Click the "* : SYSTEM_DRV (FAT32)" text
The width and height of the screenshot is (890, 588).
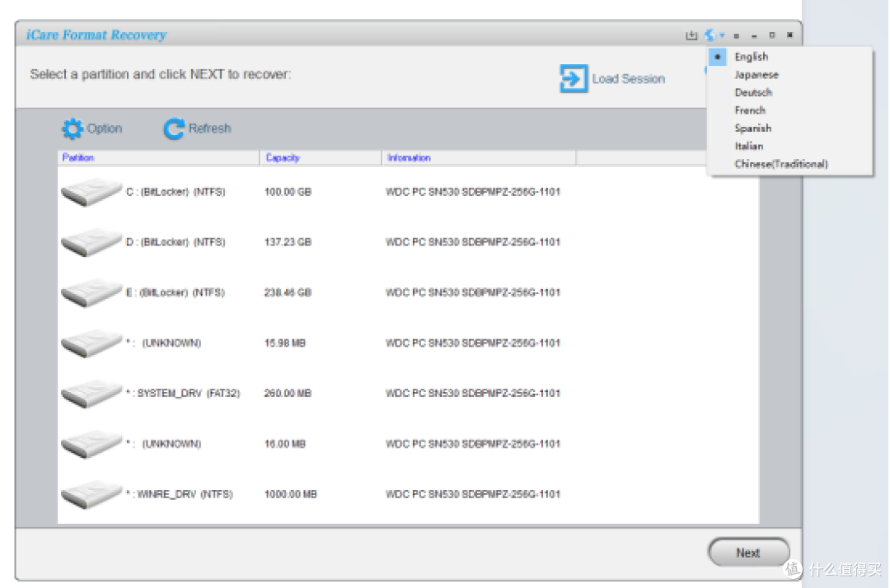(183, 394)
